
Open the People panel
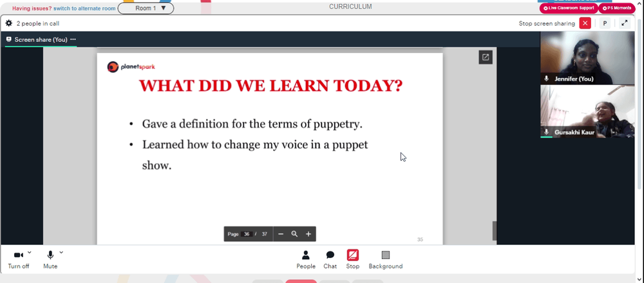pos(306,260)
